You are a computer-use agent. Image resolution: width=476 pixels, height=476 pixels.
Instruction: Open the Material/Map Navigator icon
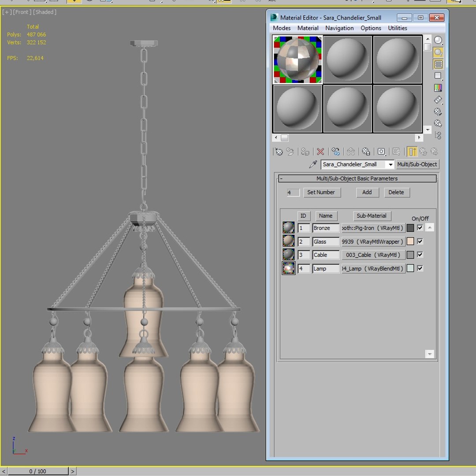(x=438, y=135)
